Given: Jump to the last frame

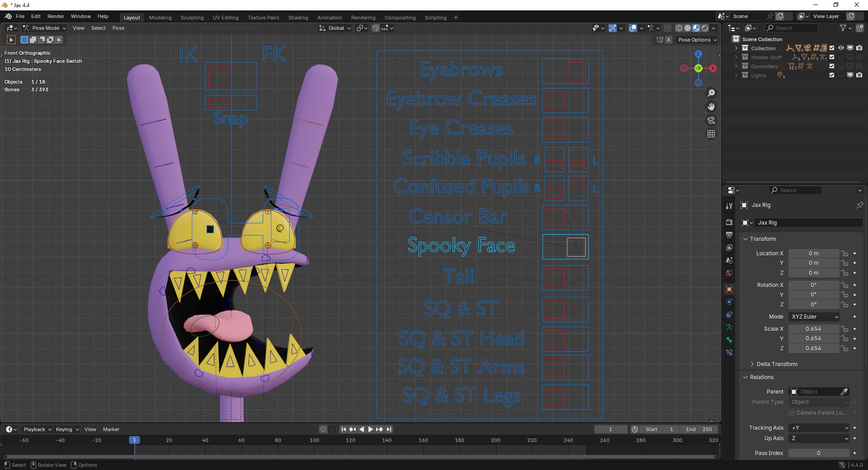Looking at the screenshot, I should click(x=389, y=429).
